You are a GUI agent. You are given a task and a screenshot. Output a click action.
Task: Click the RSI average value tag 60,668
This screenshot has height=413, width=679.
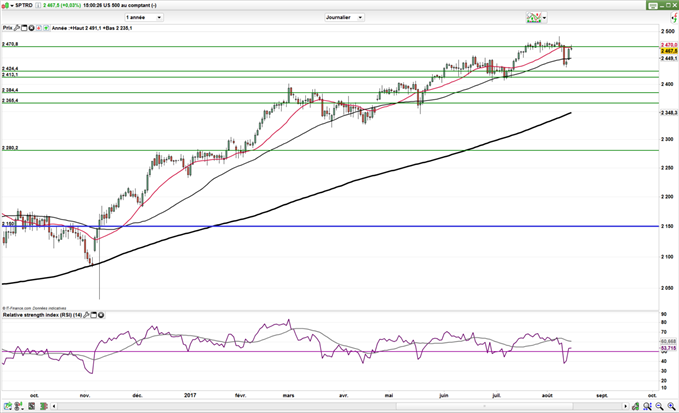(x=669, y=341)
